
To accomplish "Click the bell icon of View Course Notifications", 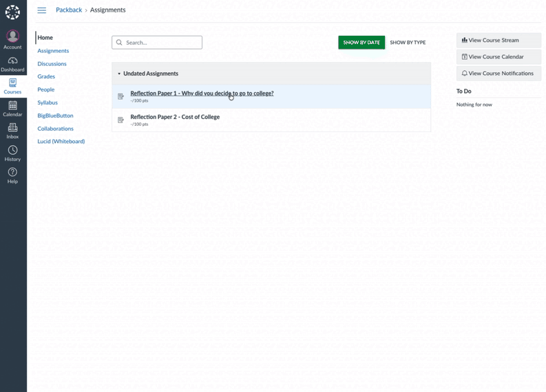I will pos(465,74).
